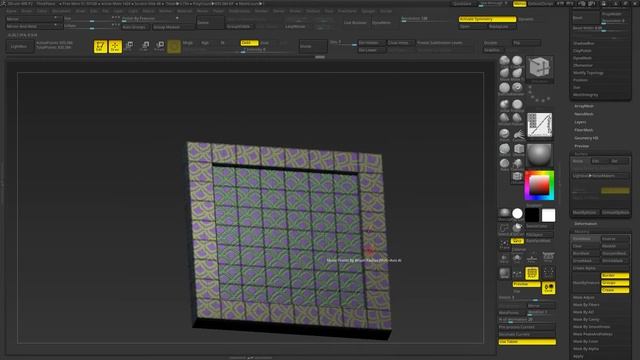
Task: Open the Document menu
Action: click(x=61, y=11)
